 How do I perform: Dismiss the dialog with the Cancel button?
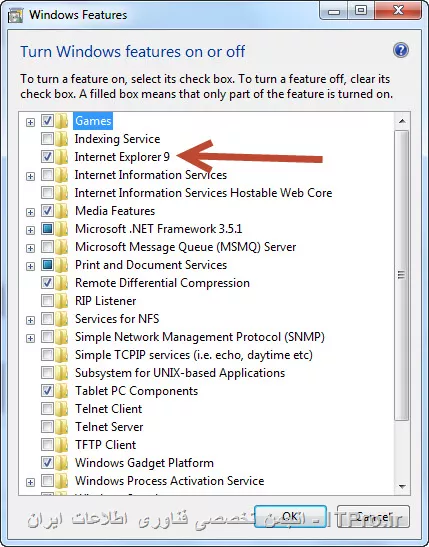coord(374,517)
